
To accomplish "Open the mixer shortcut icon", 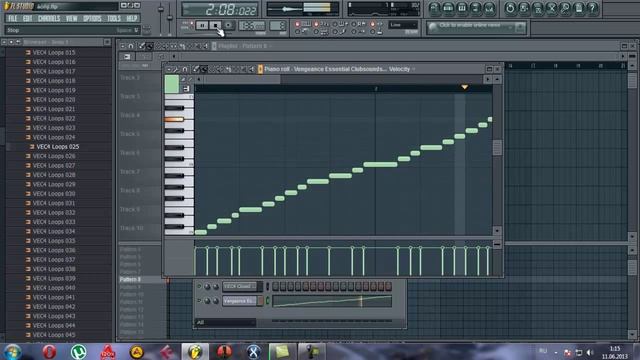I will point(490,8).
